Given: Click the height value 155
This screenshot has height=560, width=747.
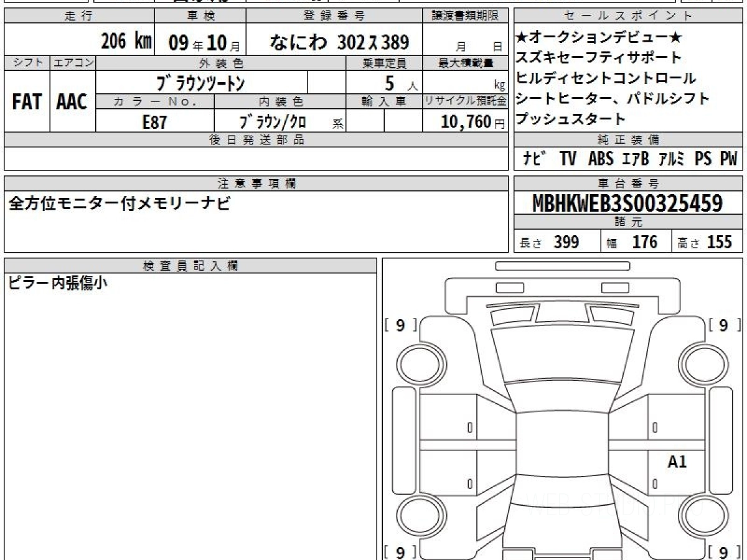Looking at the screenshot, I should coord(719,242).
